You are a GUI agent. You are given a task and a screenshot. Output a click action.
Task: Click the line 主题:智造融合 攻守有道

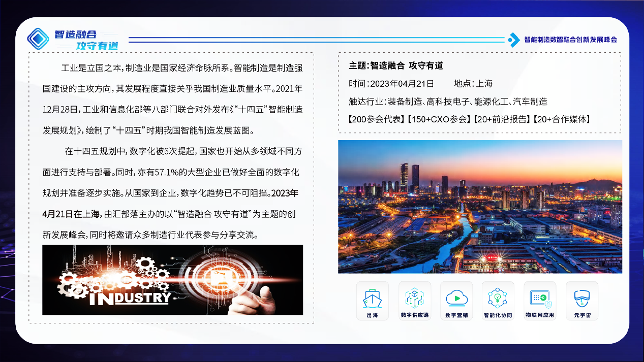396,65
